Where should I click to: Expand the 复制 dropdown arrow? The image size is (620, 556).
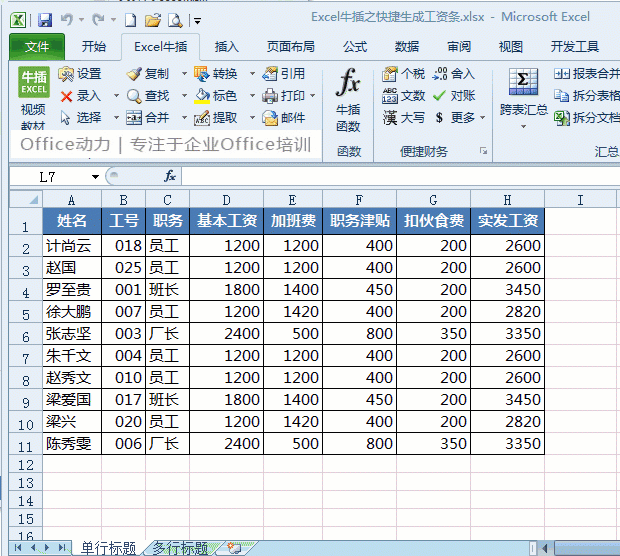point(184,74)
